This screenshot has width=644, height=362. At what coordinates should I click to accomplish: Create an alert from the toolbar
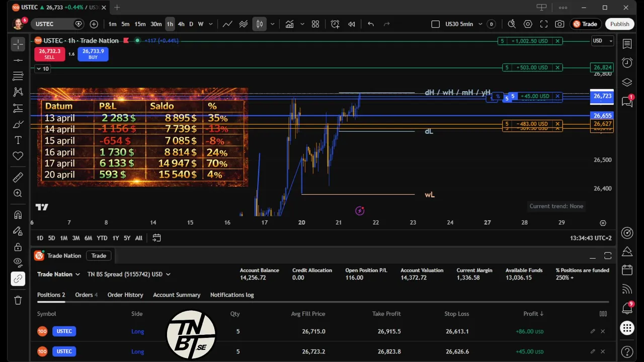pos(335,24)
